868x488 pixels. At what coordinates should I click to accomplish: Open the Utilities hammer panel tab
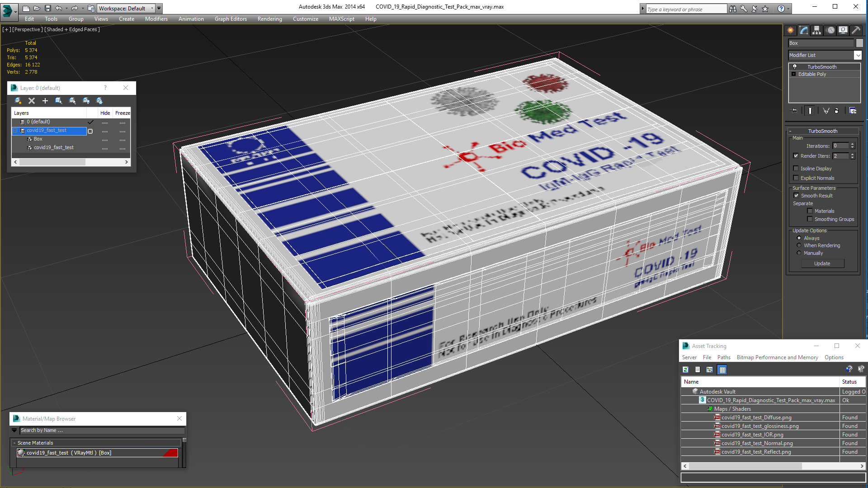[x=856, y=30]
